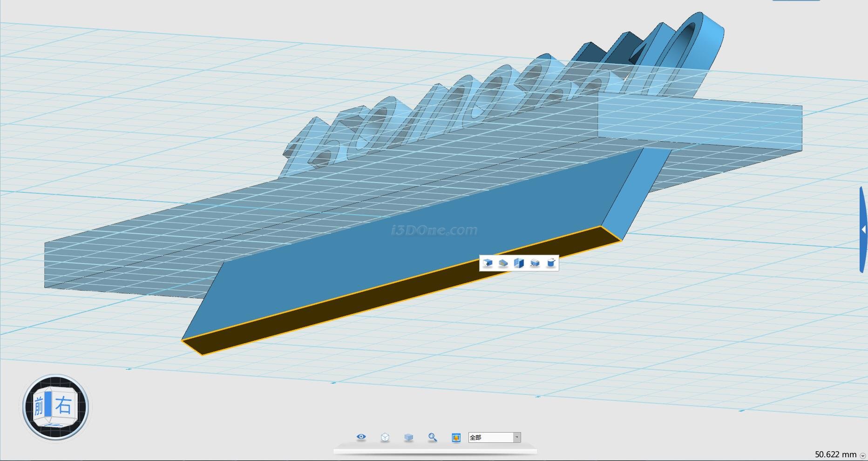Image resolution: width=868 pixels, height=461 pixels.
Task: Click the 50.622 mm readout text
Action: click(x=836, y=454)
